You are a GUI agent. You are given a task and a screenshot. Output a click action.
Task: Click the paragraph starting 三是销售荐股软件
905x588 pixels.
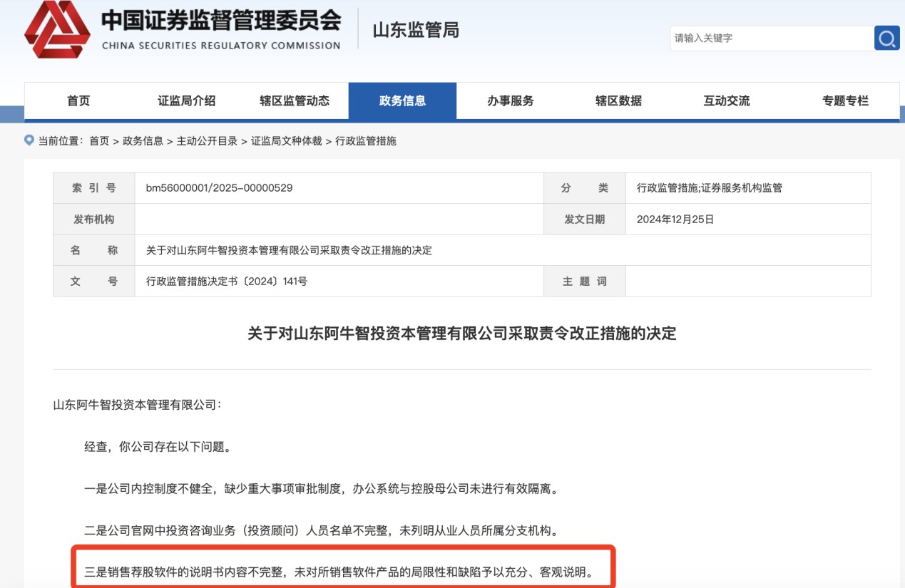339,572
